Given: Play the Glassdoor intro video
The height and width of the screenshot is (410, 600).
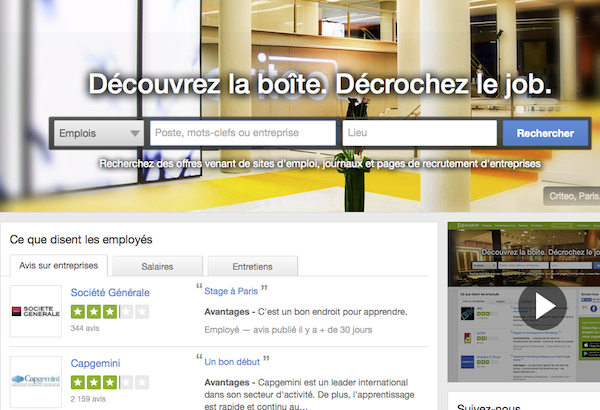Looking at the screenshot, I should click(542, 305).
